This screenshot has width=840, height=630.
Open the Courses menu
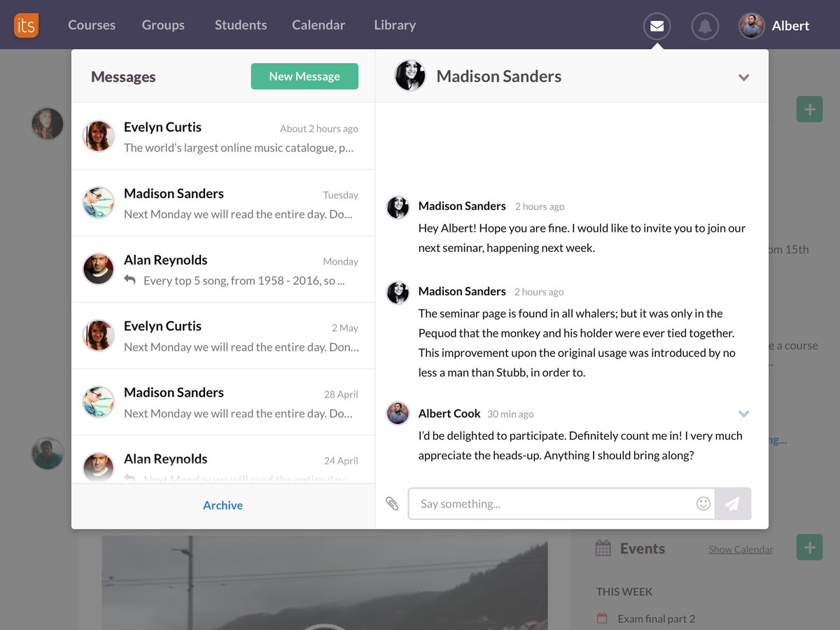click(92, 25)
